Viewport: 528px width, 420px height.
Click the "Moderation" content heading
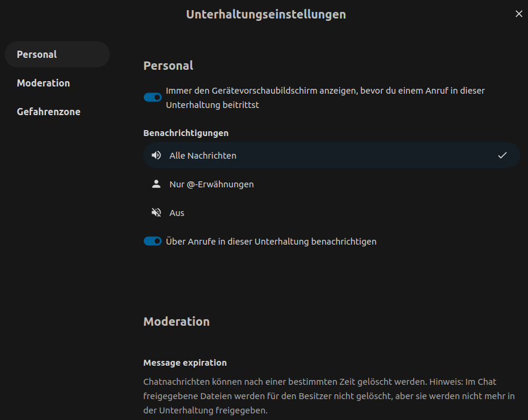(177, 321)
